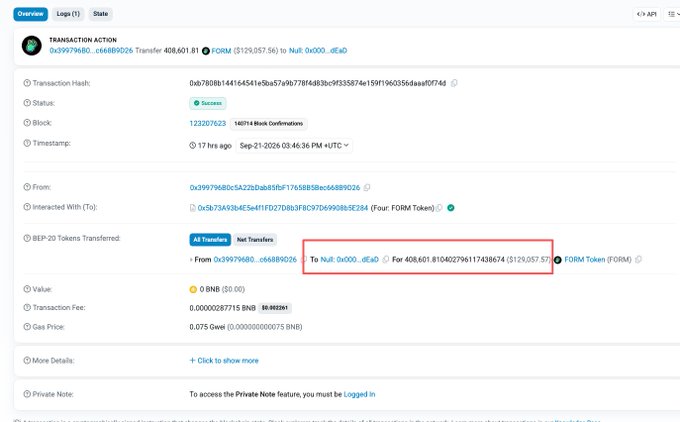
Task: Open Null: 0x000...dEaD in token transfer row
Action: pyautogui.click(x=350, y=259)
